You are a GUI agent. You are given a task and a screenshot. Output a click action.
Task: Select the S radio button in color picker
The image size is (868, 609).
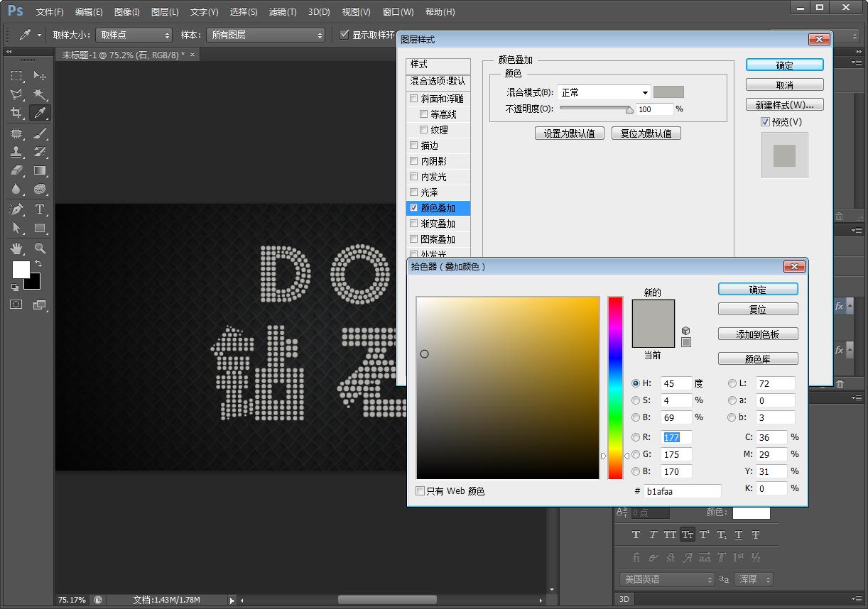636,400
